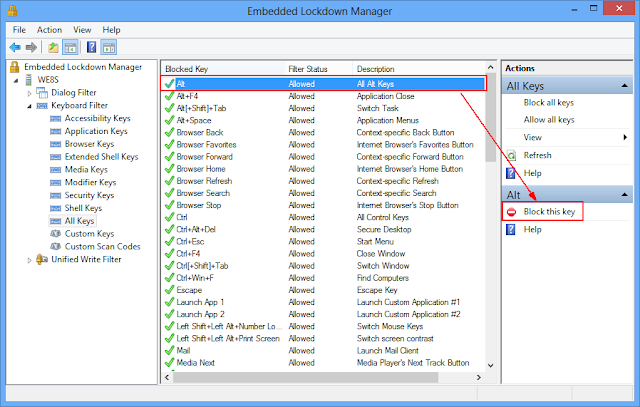Open the Help menu in menu bar
Screen dimensions: 640x407
(x=111, y=30)
